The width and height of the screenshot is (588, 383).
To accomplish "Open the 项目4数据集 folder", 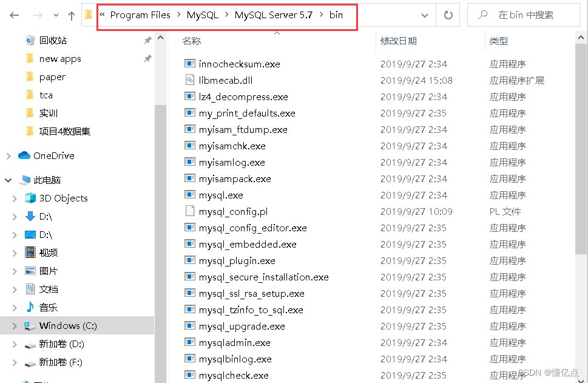I will tap(64, 131).
